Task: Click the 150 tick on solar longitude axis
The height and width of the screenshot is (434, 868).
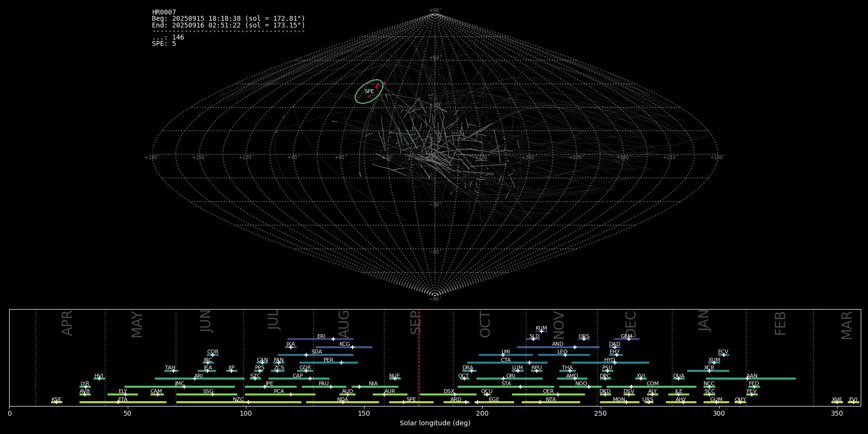Action: (x=364, y=413)
